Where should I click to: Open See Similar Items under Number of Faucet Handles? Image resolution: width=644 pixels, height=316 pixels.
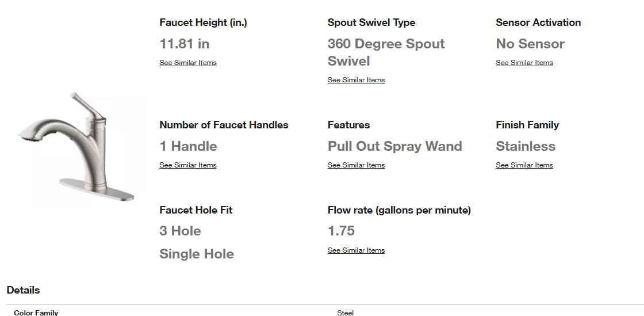tap(187, 165)
